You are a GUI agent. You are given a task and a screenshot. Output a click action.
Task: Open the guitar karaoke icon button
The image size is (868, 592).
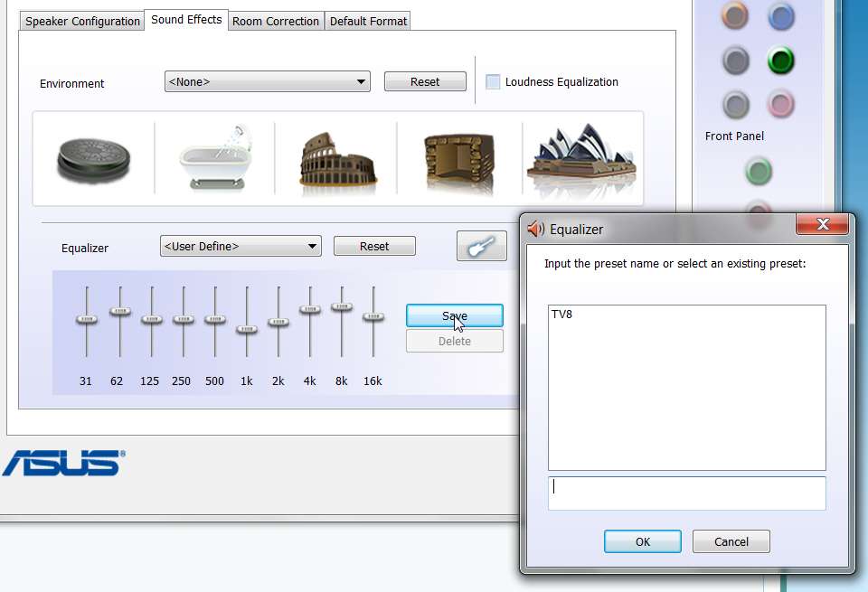tap(482, 246)
